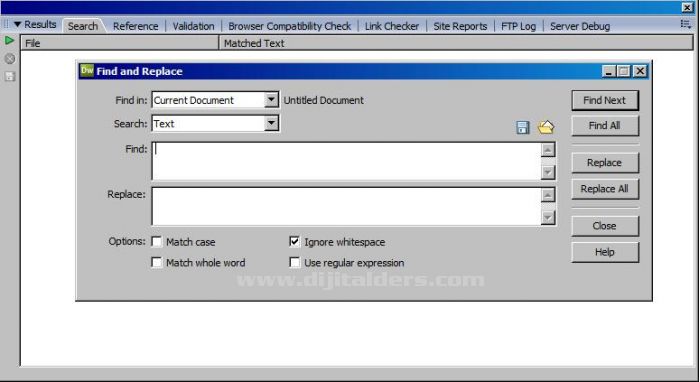Minimize the Find and Replace dialog
This screenshot has height=382, width=700.
pyautogui.click(x=608, y=71)
